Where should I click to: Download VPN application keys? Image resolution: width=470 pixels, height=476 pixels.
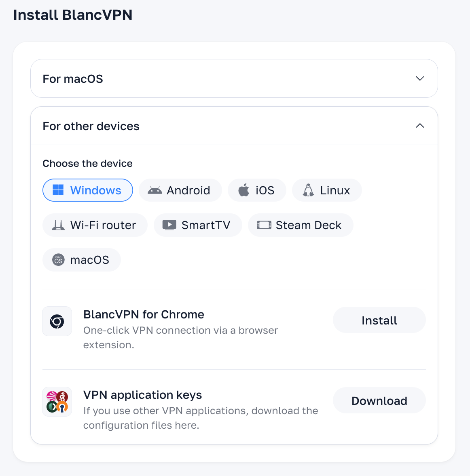pyautogui.click(x=379, y=400)
